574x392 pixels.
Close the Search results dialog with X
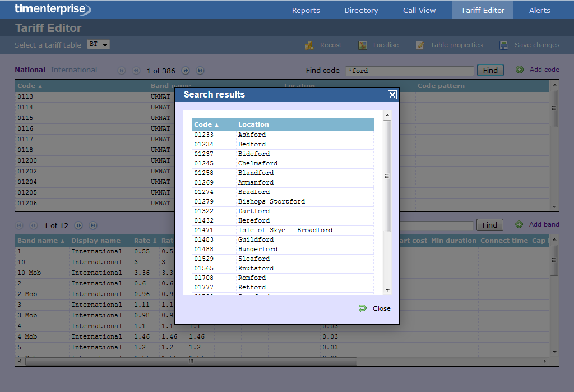coord(392,95)
